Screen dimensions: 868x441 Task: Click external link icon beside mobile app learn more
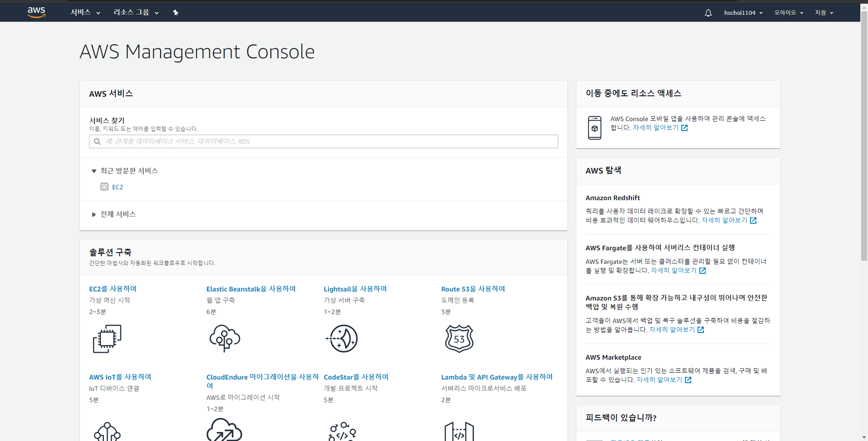[684, 128]
